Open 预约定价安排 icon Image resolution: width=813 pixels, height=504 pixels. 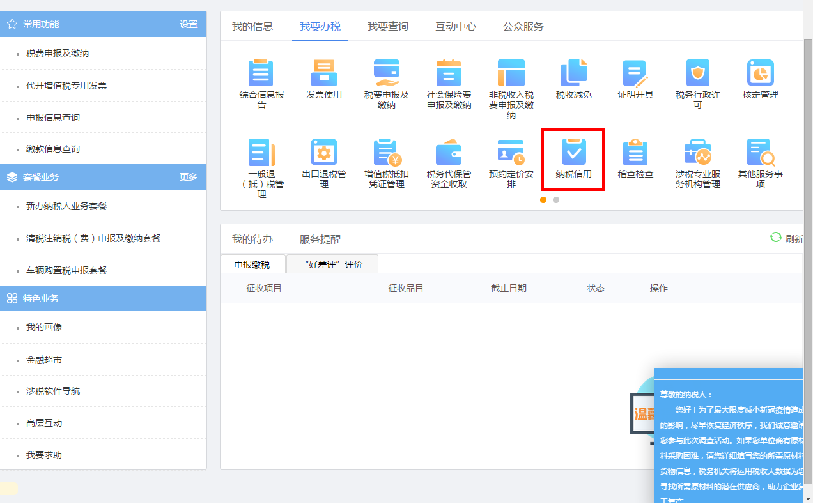pyautogui.click(x=511, y=152)
